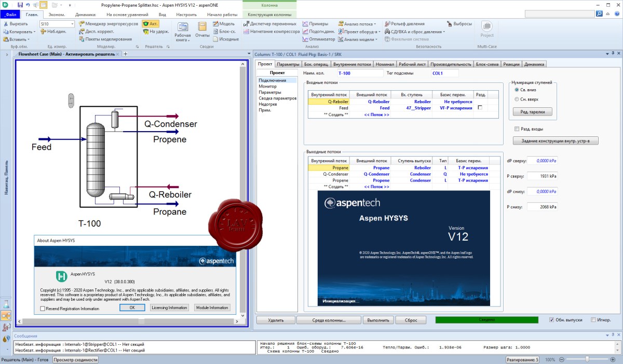
Task: Open the Рабочая книга dropdown
Action: coord(182,31)
